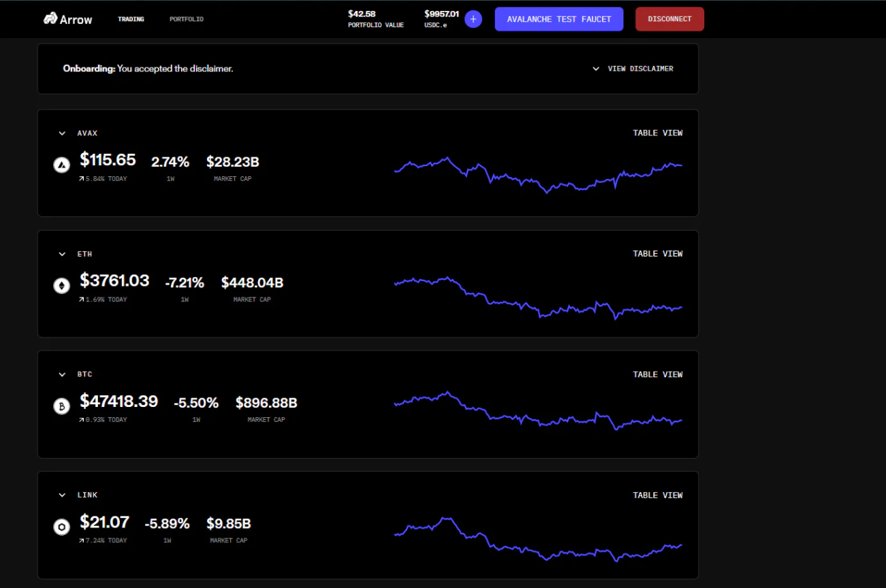Switch ETH to Table View
886x588 pixels.
[x=657, y=254]
